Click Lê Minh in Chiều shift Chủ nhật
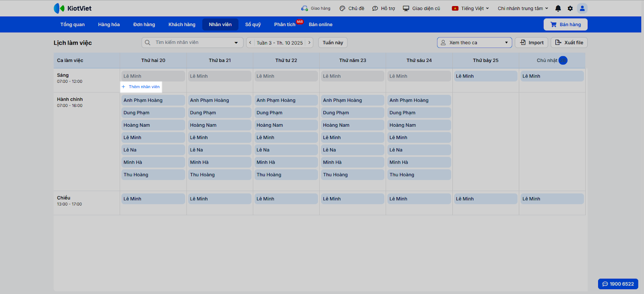This screenshot has height=294, width=644. [552, 199]
